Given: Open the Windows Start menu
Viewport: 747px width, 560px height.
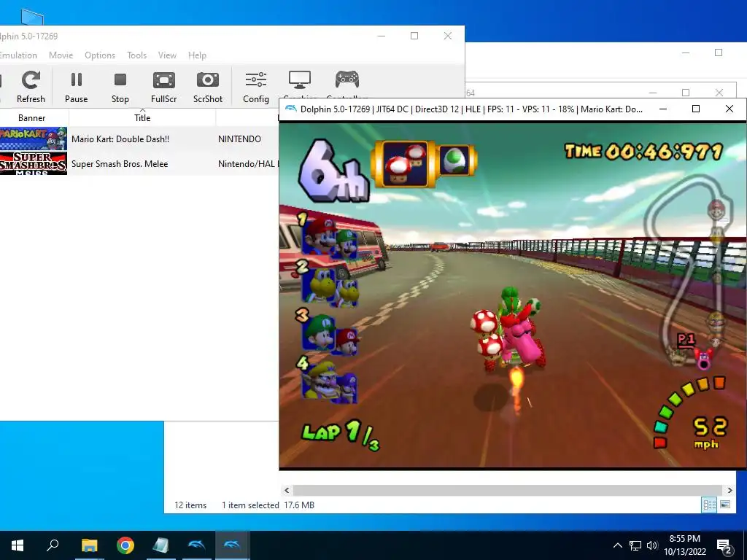Looking at the screenshot, I should (x=18, y=545).
